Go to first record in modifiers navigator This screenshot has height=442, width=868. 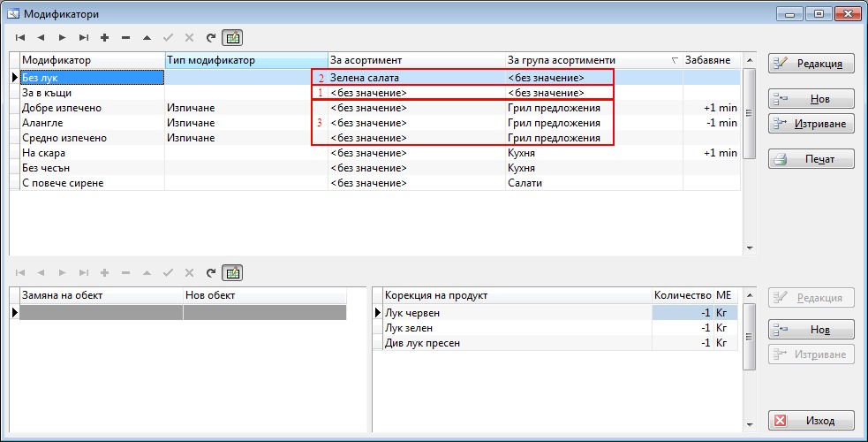click(19, 38)
